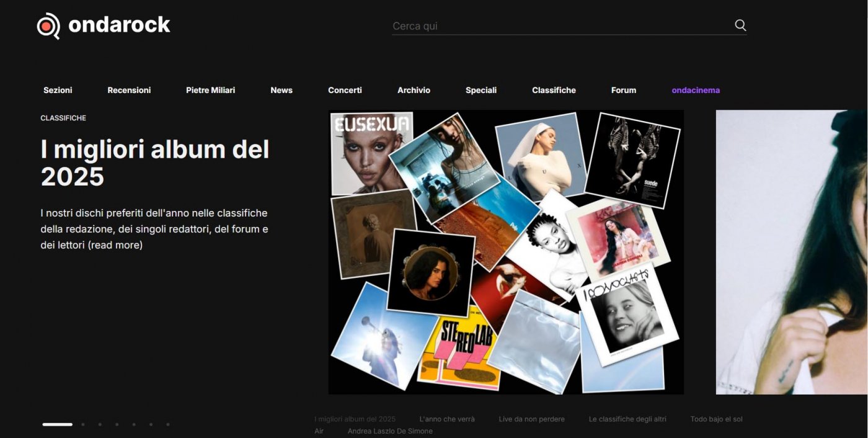Screen dimensions: 868x438
Task: Jump to the fifth carousel dot
Action: click(134, 424)
